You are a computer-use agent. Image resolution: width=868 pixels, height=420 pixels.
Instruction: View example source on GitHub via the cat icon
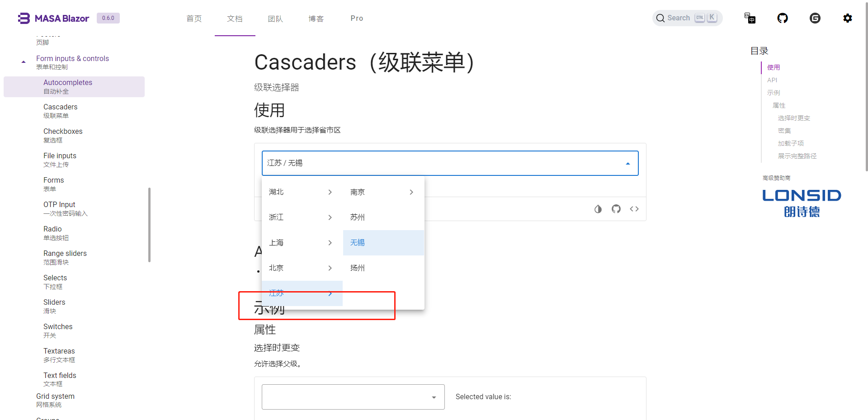[616, 209]
